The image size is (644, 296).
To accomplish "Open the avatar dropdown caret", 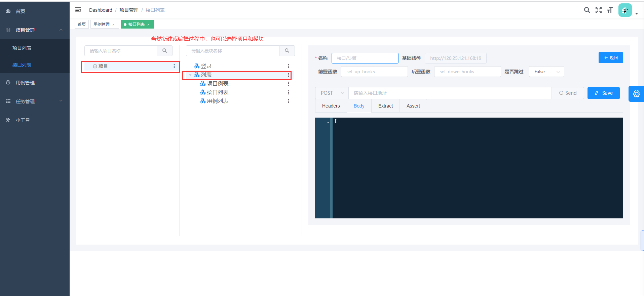I will click(x=637, y=14).
